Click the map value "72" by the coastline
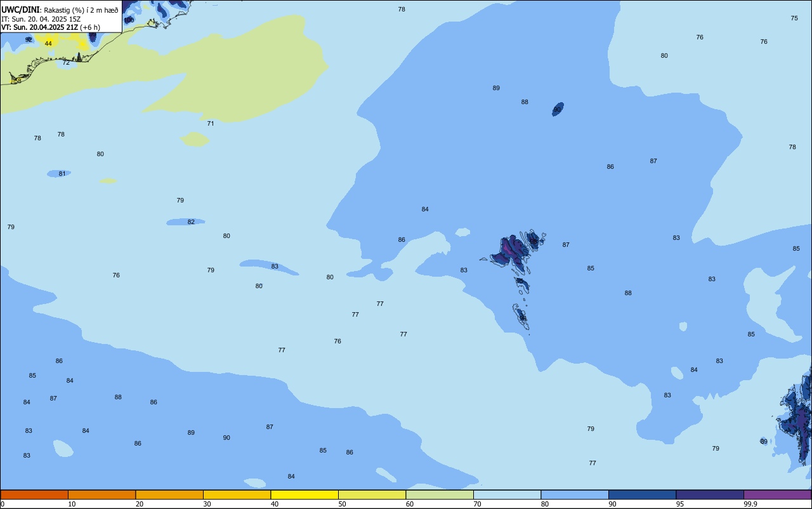This screenshot has width=812, height=509. point(66,63)
